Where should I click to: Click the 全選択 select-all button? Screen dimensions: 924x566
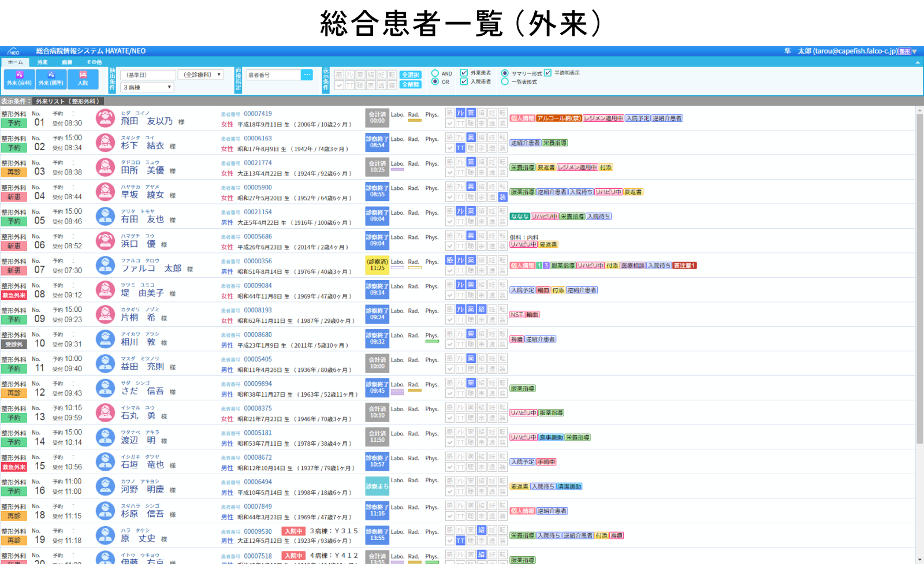pos(411,75)
